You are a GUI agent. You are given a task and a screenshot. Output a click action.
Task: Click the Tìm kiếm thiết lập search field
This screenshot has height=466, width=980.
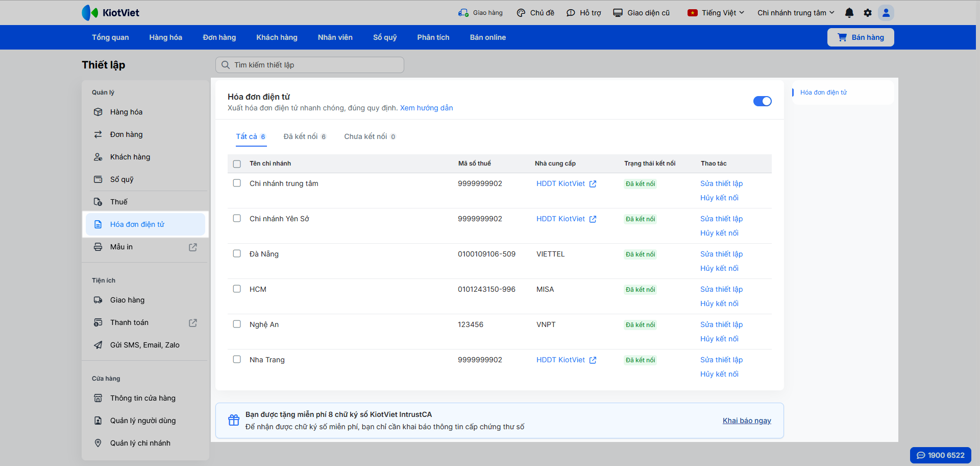pos(310,65)
